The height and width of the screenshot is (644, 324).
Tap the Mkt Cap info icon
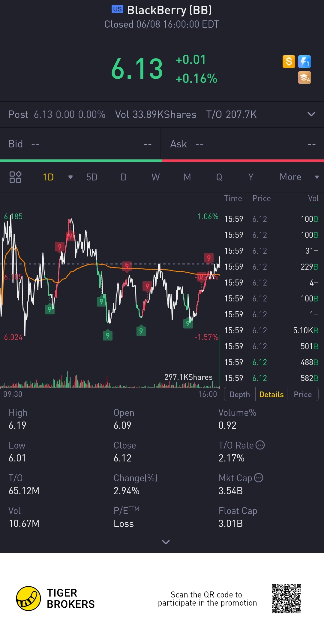[x=259, y=478]
